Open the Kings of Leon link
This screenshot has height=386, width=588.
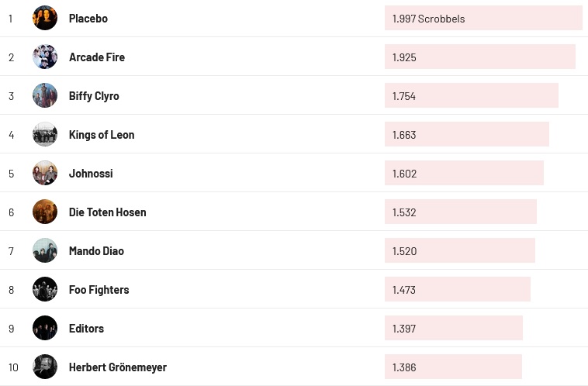click(x=102, y=134)
